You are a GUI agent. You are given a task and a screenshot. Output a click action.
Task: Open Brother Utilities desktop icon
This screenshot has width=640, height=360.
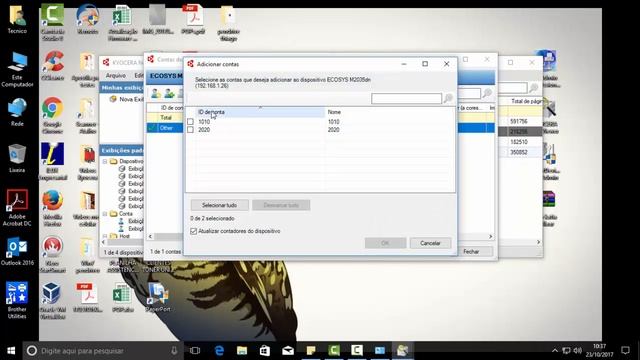17,300
